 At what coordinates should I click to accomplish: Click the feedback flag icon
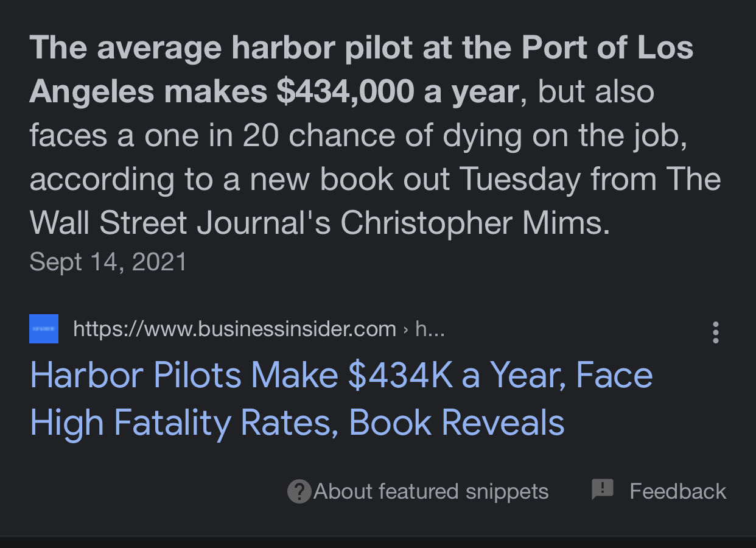[603, 490]
